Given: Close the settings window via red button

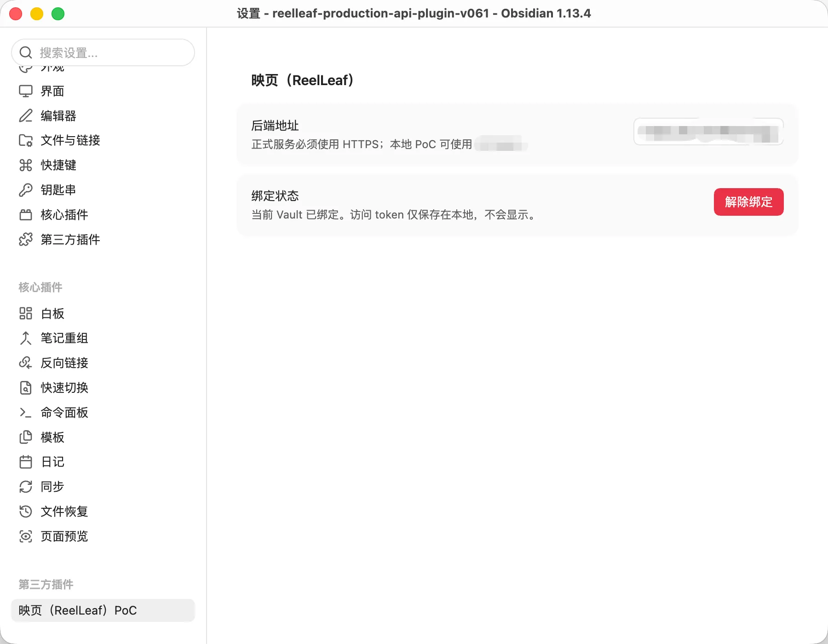Looking at the screenshot, I should click(16, 14).
